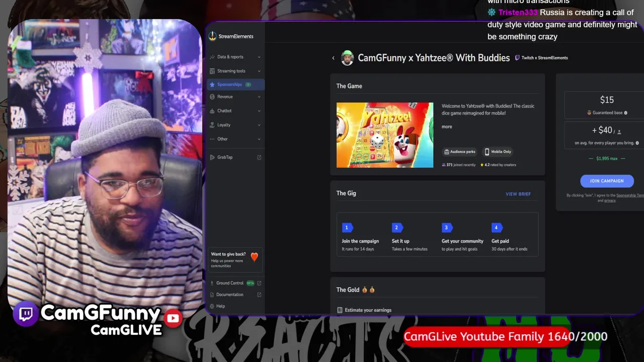Click the Sponsorships count badge

[248, 84]
